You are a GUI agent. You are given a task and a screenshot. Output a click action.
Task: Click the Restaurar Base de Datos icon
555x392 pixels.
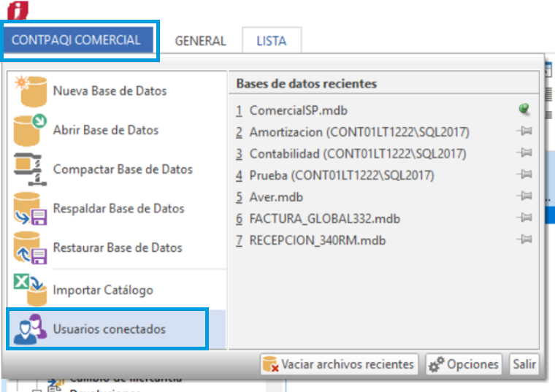[x=30, y=247]
